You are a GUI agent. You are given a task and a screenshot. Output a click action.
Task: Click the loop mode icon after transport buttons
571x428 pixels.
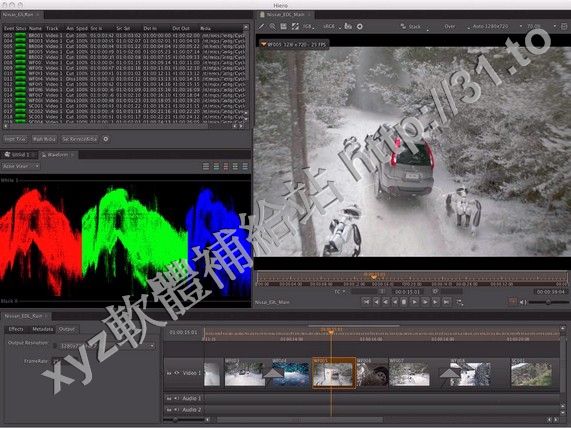click(460, 302)
